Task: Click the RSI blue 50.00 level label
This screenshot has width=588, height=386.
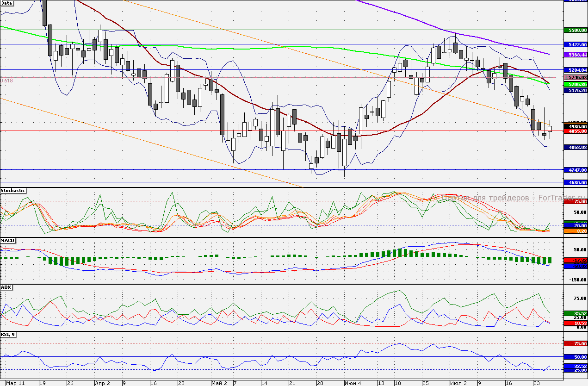Action: [576, 357]
